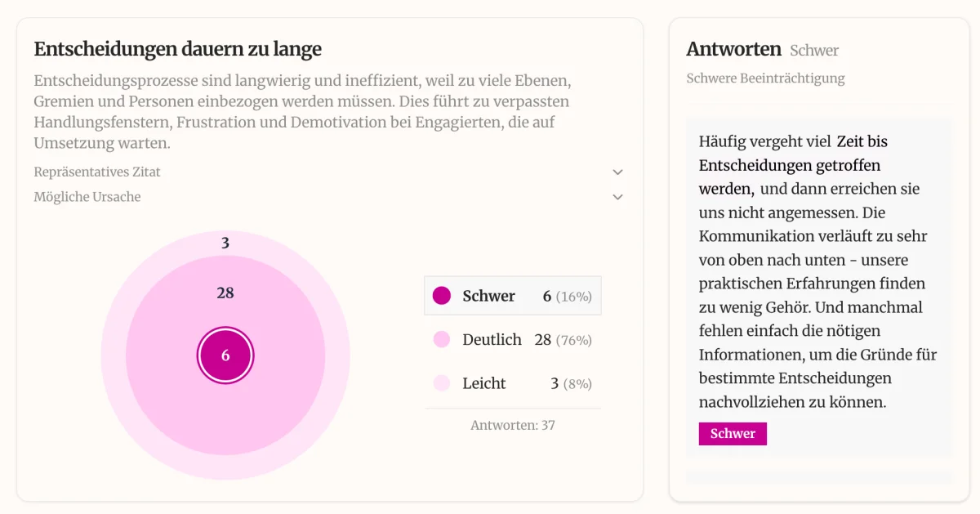Click the Antworten panel heading
The image size is (980, 514).
733,50
